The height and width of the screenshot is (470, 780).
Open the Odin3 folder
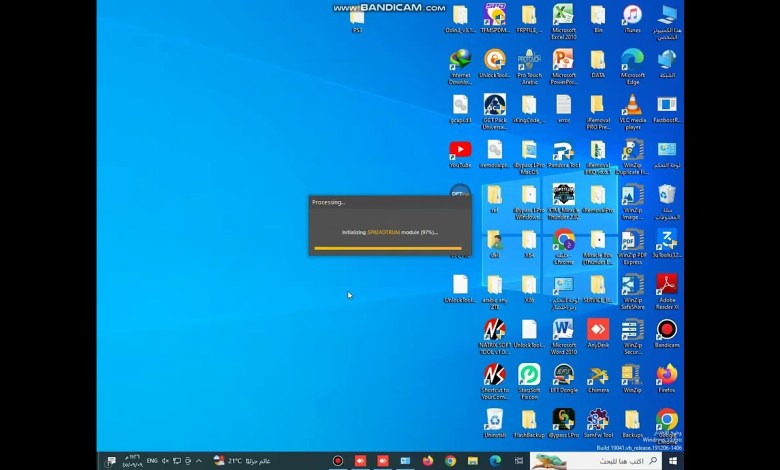(x=460, y=19)
